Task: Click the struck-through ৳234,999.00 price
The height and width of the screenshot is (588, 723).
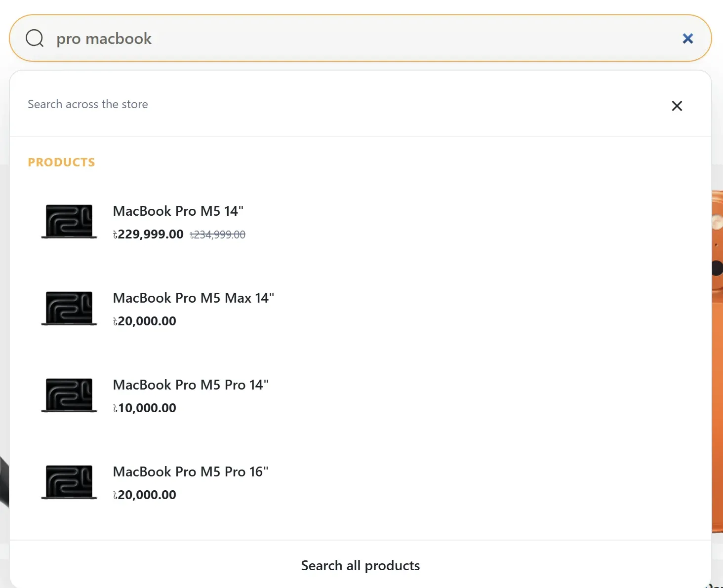Action: 218,235
